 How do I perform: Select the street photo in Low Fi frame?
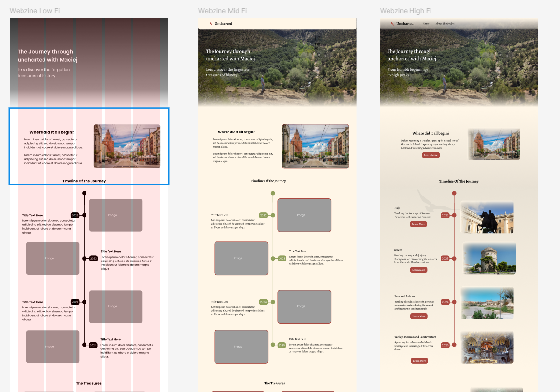pos(127,146)
